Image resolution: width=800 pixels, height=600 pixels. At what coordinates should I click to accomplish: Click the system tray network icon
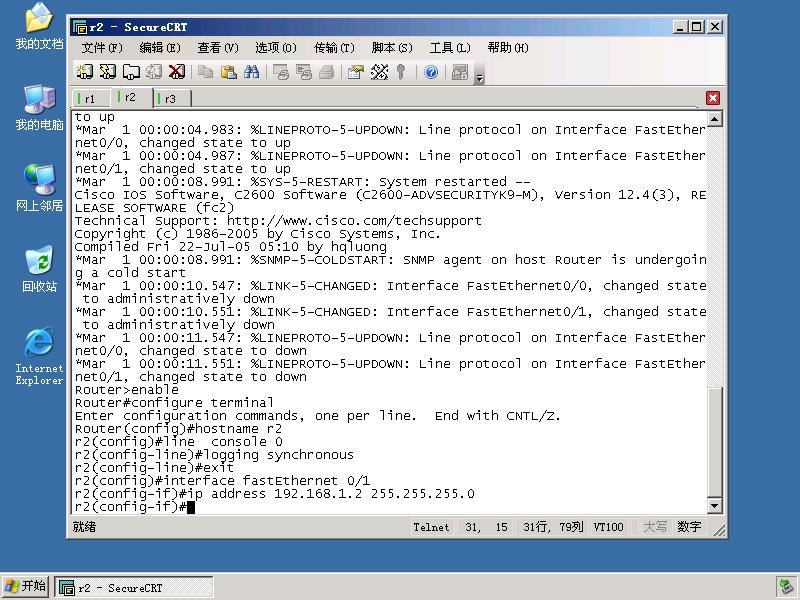coord(785,587)
